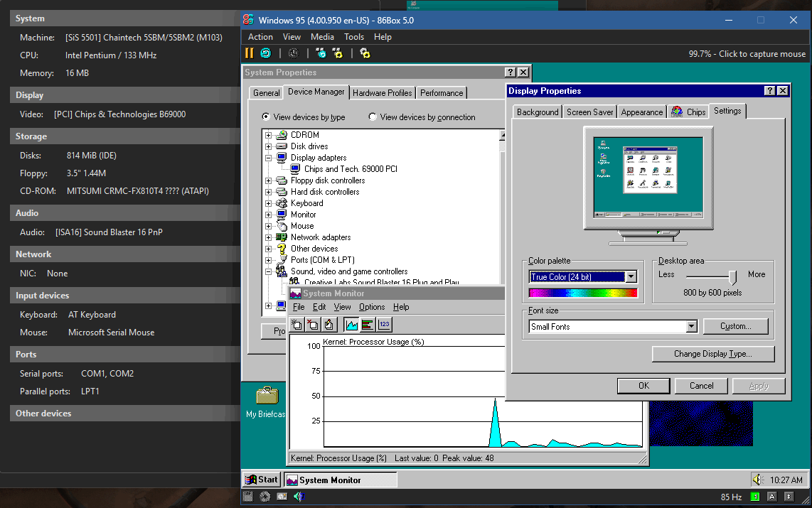812x508 pixels.
Task: Pause the emulated machine in 86Box
Action: (250, 53)
